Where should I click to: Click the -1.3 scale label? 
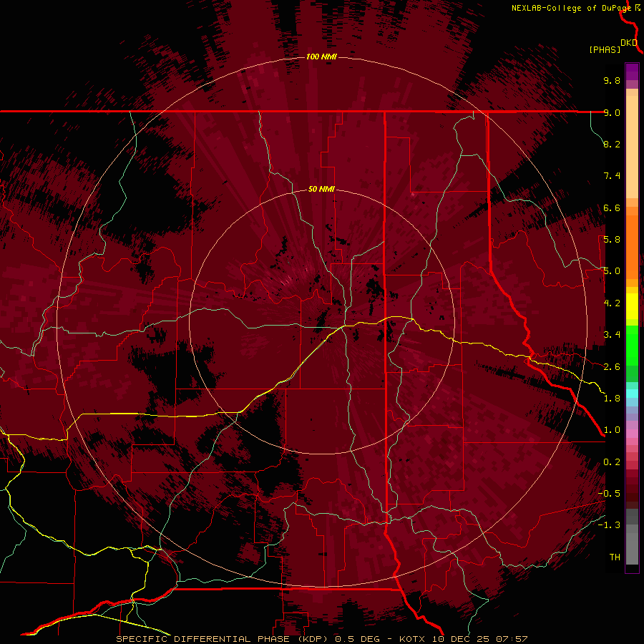coord(609,525)
